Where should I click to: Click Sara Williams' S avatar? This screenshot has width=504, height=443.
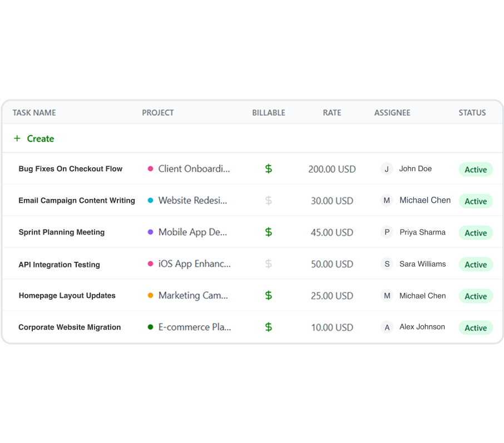coord(387,264)
